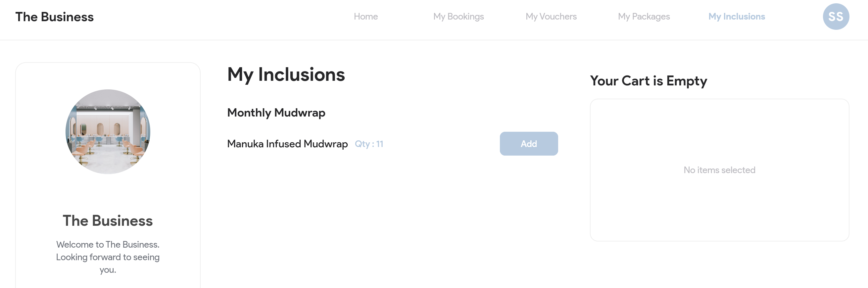Click inside the empty cart box above the text
868x288 pixels.
click(719, 131)
